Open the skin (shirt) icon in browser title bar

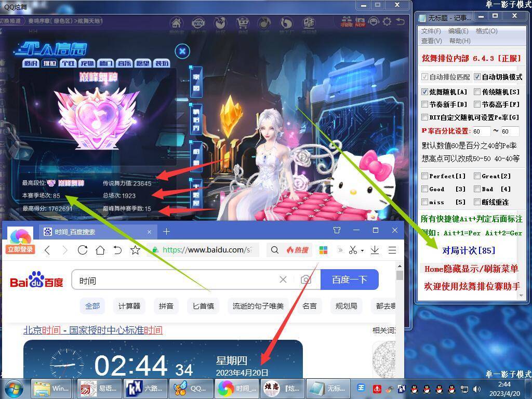tap(337, 230)
